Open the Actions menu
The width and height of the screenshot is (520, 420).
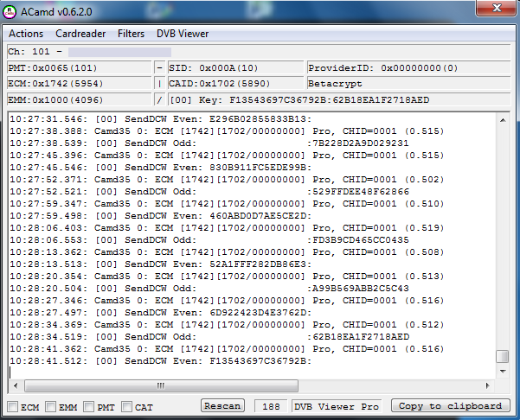pyautogui.click(x=26, y=34)
